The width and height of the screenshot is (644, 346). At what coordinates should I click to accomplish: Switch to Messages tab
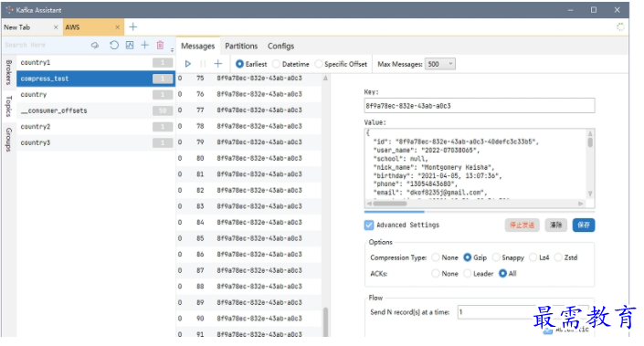click(x=198, y=46)
